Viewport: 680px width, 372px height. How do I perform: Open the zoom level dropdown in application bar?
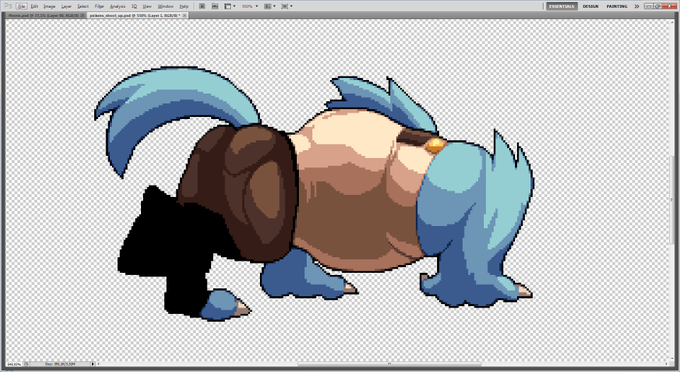tap(249, 6)
